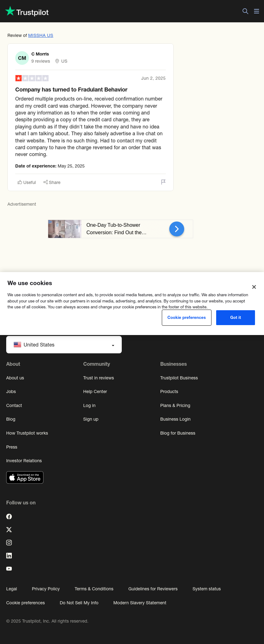Click the Got it cookie button

tap(235, 318)
